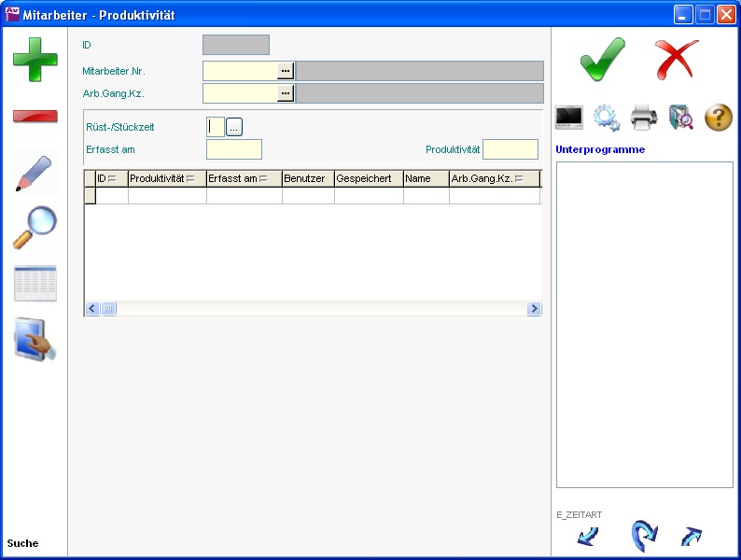This screenshot has width=741, height=560.
Task: Open the table list view icon
Action: coord(35,284)
